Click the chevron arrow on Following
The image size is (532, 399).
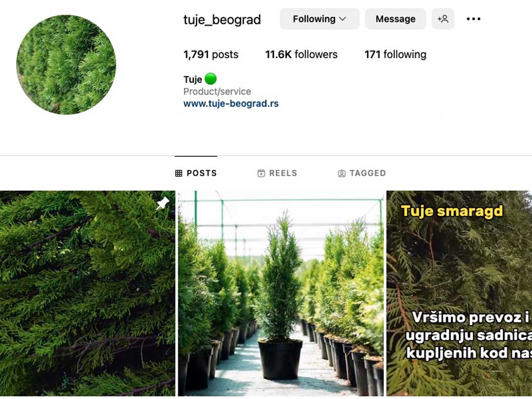tap(343, 19)
